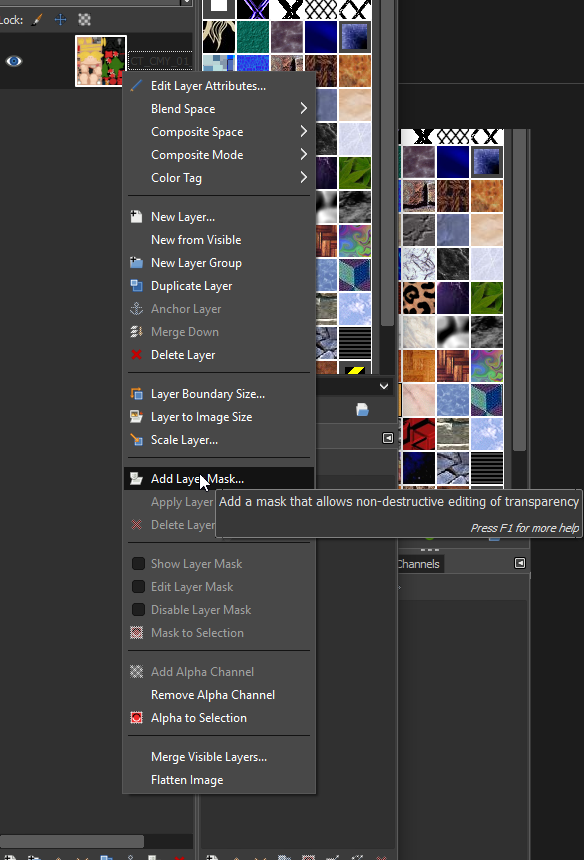
Task: Click the layers panel horizontal scrollbar
Action: [72, 841]
